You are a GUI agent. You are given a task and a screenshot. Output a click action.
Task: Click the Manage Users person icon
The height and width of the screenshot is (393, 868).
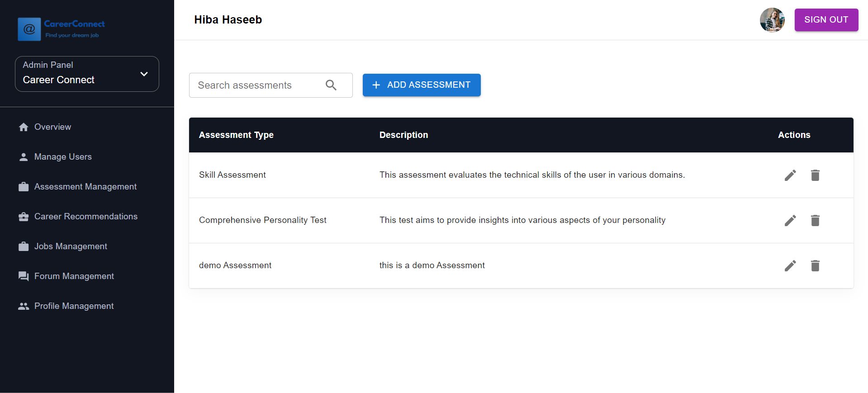(x=24, y=157)
